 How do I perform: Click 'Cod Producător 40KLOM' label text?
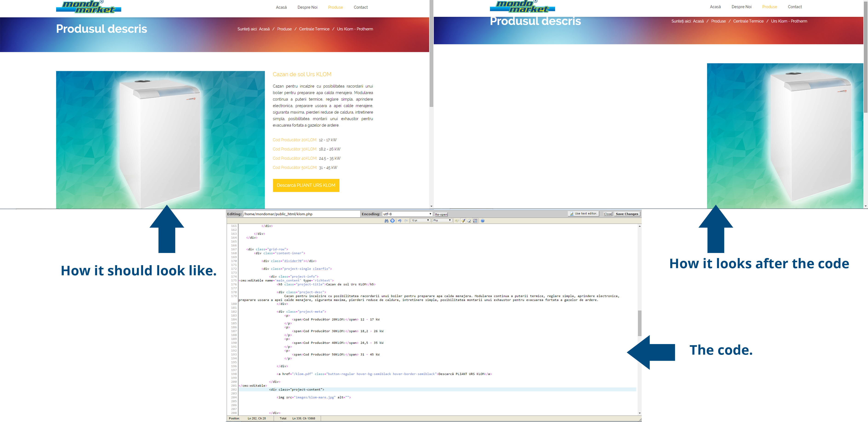pos(294,158)
